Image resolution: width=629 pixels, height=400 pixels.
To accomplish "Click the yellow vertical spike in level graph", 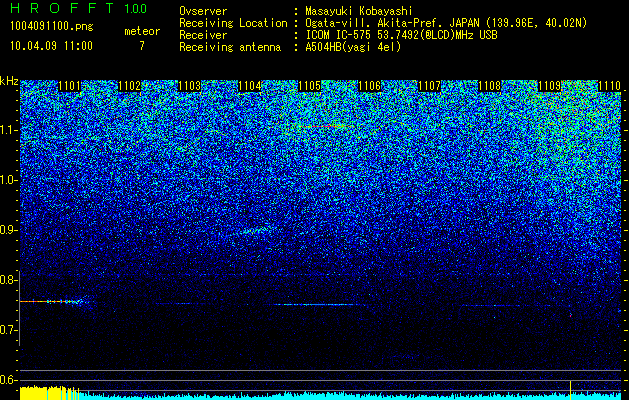I will pyautogui.click(x=570, y=390).
